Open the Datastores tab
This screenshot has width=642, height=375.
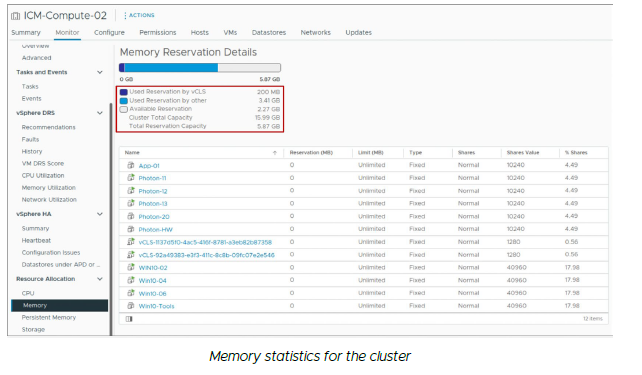tap(269, 32)
